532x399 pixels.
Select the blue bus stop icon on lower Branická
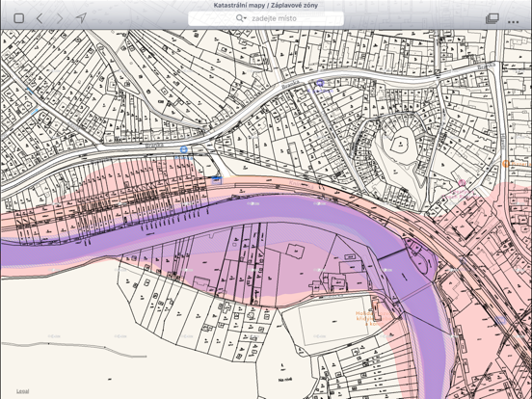(183, 149)
